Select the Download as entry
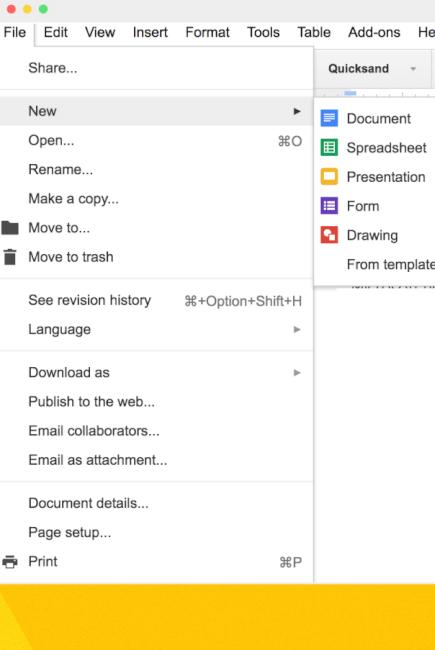The width and height of the screenshot is (435, 650). 156,373
